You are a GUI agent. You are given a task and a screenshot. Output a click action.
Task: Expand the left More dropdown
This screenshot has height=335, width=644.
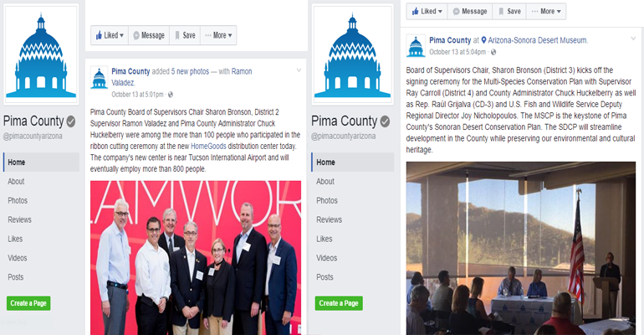(x=218, y=35)
